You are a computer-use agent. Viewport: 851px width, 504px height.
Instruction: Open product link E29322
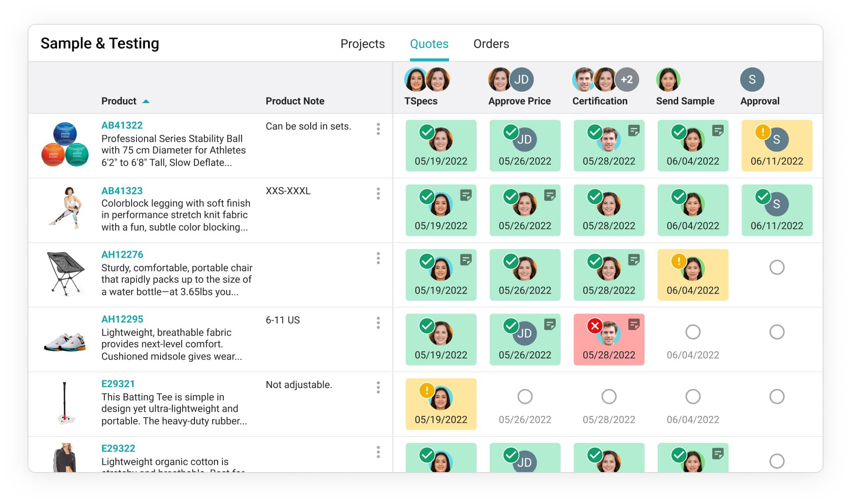(x=118, y=448)
